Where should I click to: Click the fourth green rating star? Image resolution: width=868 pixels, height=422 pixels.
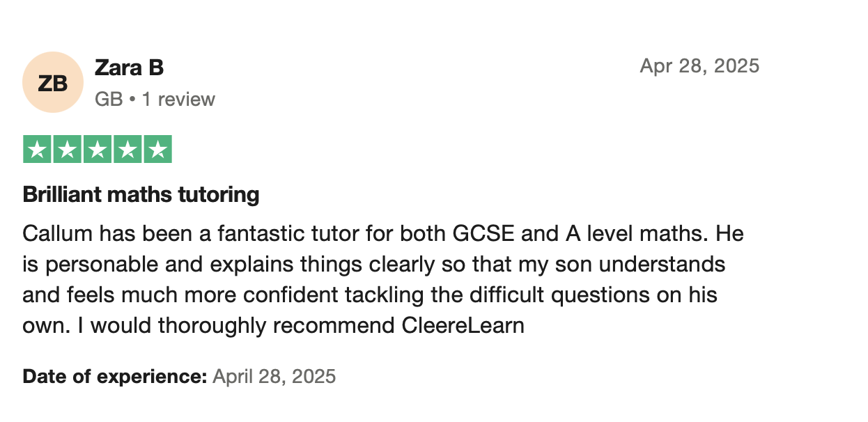[128, 150]
